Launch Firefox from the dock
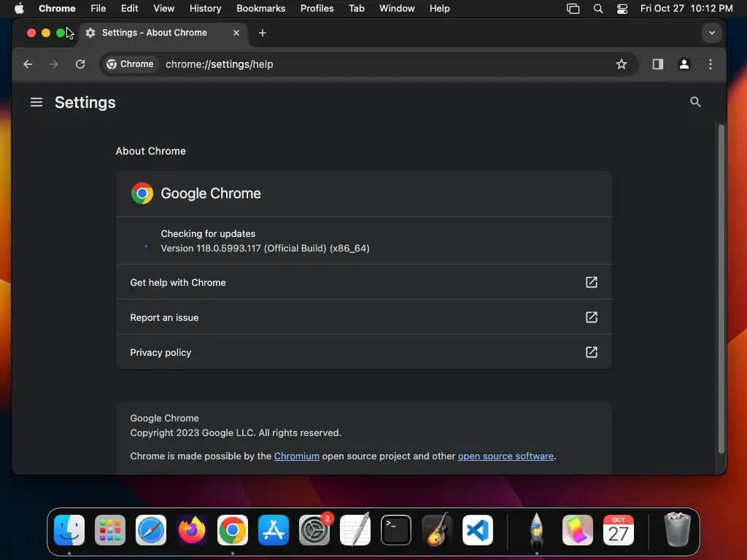This screenshot has width=747, height=560. (x=192, y=530)
